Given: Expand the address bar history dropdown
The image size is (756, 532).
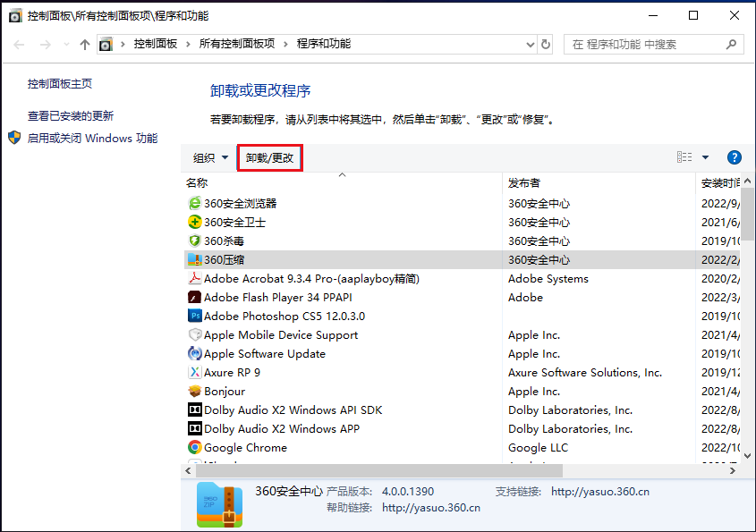Looking at the screenshot, I should point(530,45).
